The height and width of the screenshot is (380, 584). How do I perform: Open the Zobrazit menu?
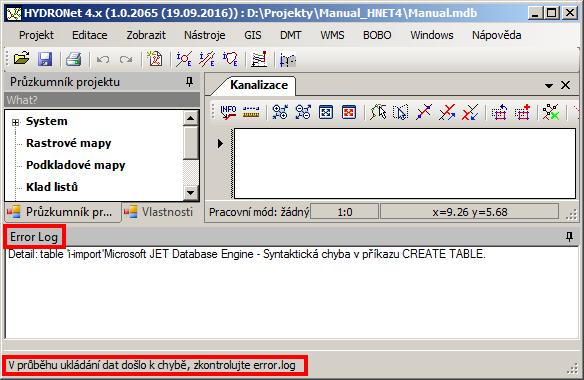146,35
